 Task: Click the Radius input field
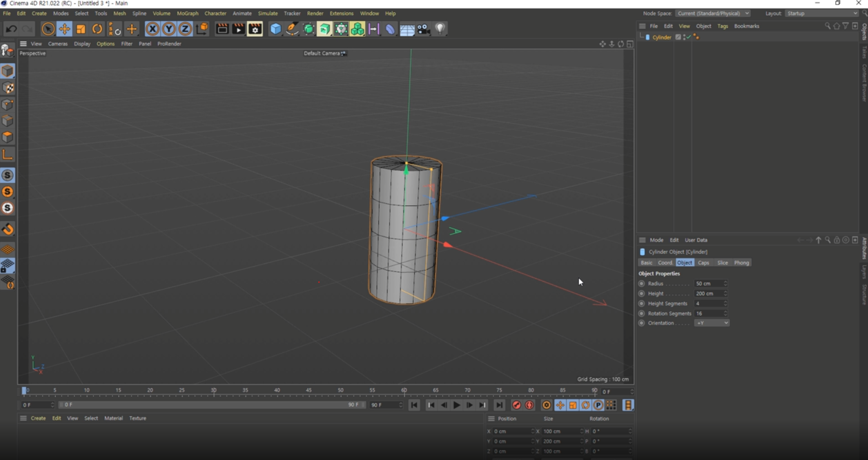(708, 284)
